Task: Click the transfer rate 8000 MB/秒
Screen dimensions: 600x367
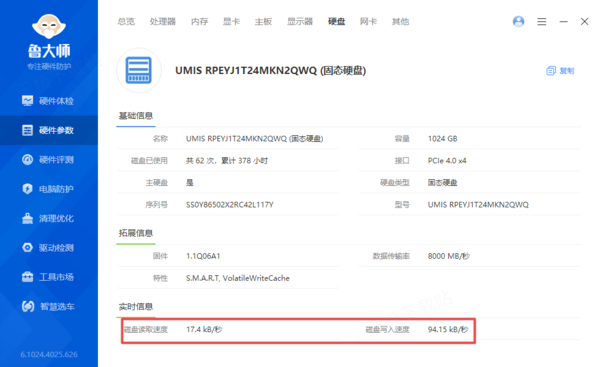Action: (448, 256)
